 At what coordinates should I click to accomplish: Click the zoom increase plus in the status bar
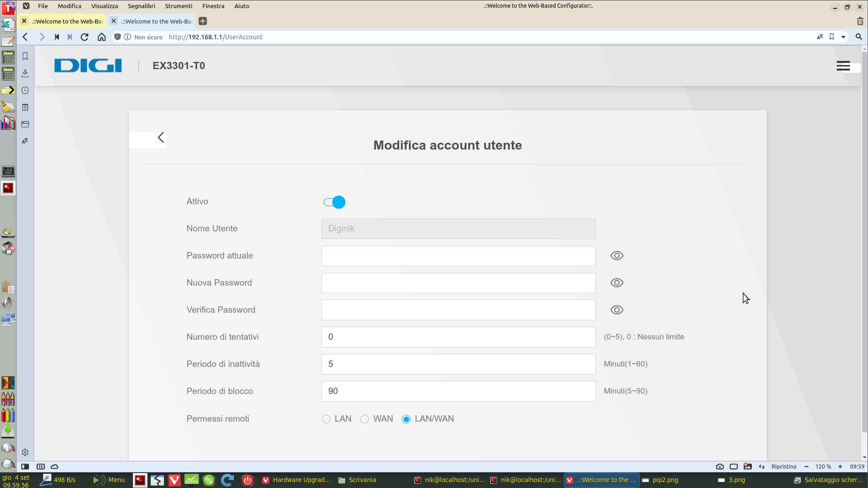840,467
